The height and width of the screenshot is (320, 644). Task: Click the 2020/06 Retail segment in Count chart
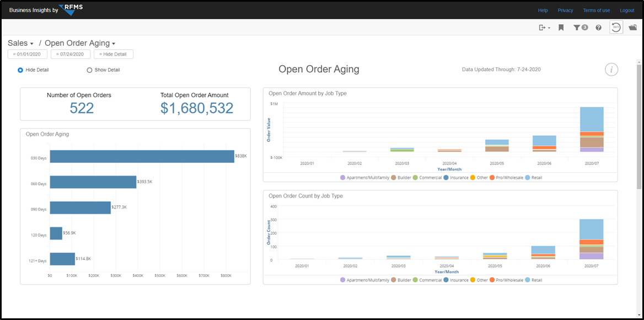coord(544,250)
